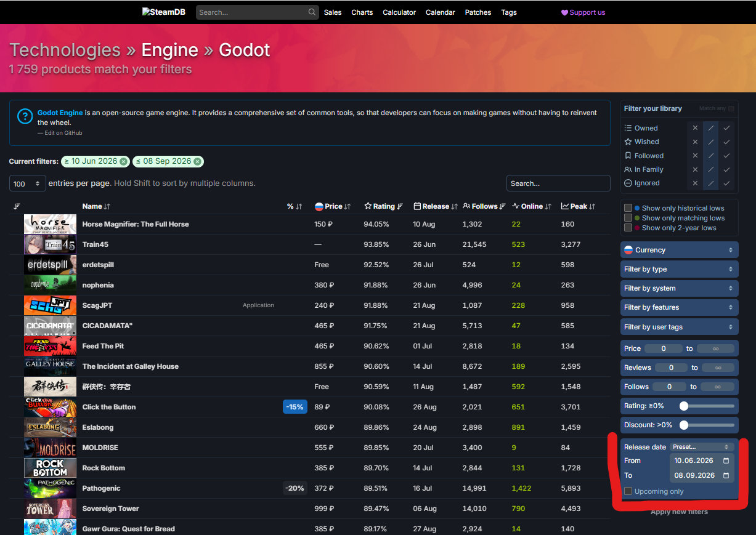
Task: Click the Wished include checkmark icon
Action: click(x=726, y=142)
